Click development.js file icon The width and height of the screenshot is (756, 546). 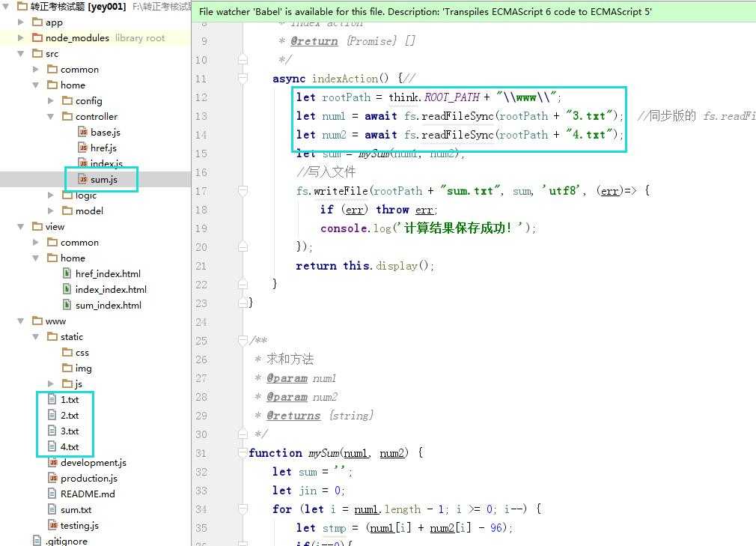53,462
